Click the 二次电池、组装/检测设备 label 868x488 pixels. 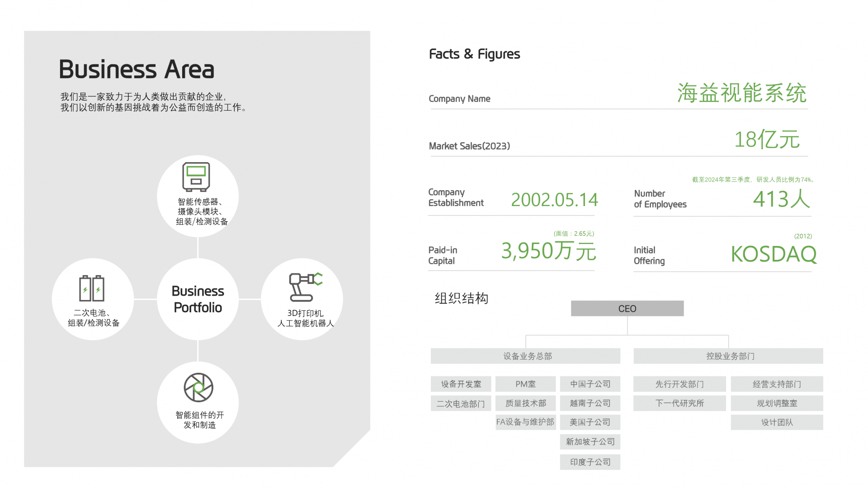point(94,318)
